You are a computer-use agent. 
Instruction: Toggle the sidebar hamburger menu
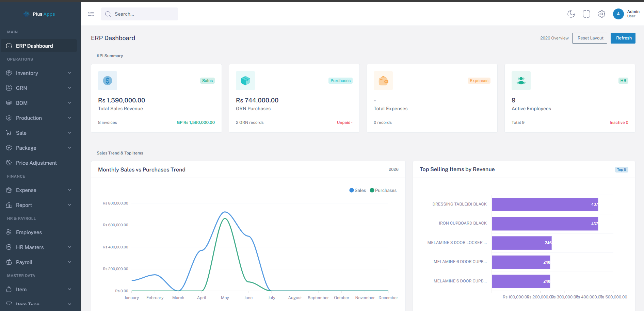click(x=91, y=14)
